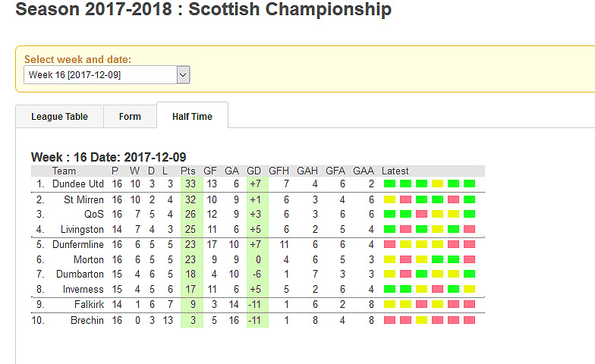Switch to the League Table tab
The width and height of the screenshot is (595, 364).
click(x=59, y=117)
